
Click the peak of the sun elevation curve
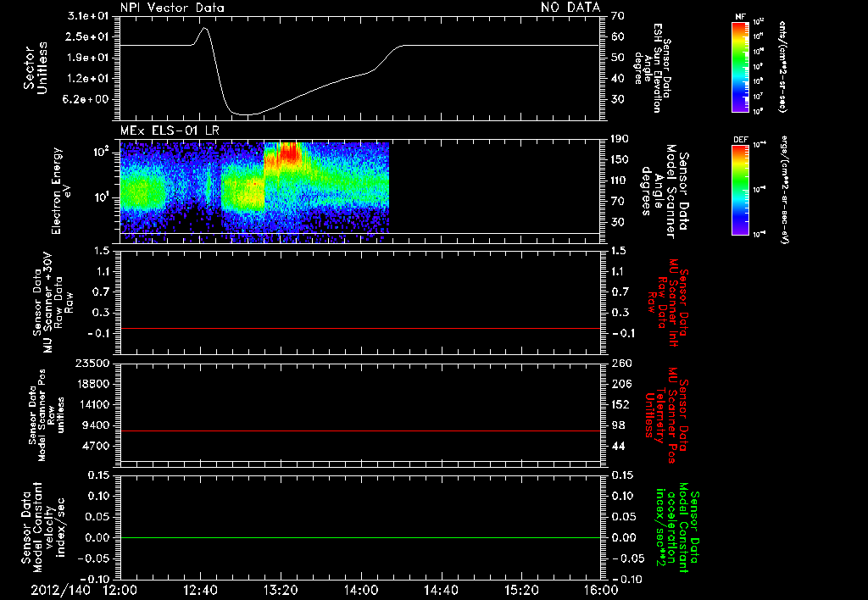coord(204,28)
